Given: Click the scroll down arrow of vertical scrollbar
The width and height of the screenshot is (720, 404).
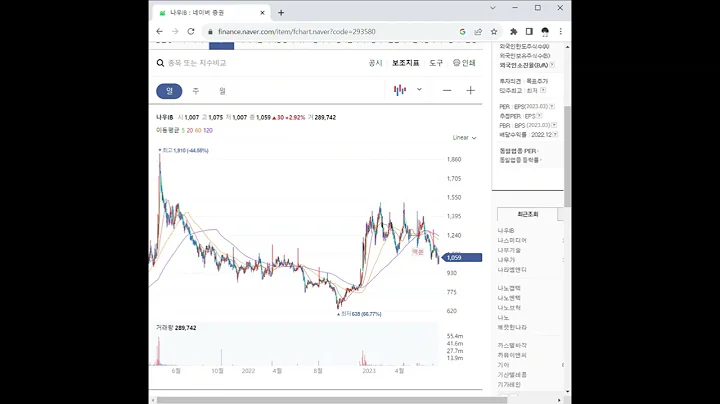Looking at the screenshot, I should coord(568,392).
